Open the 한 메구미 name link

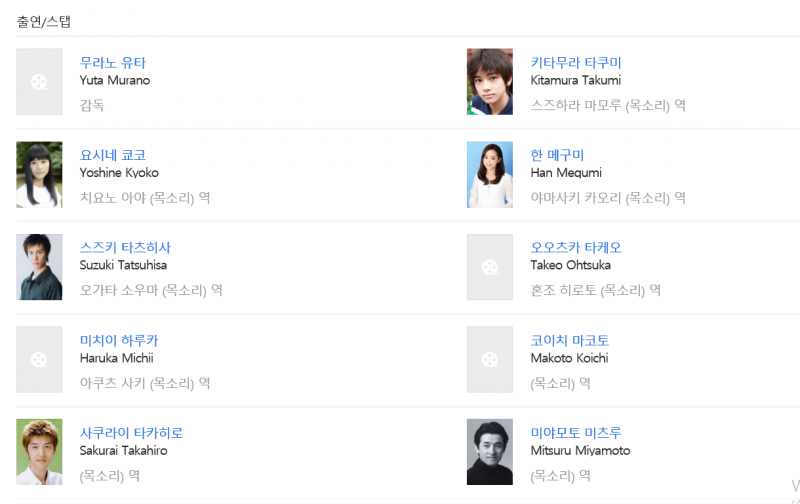(557, 155)
